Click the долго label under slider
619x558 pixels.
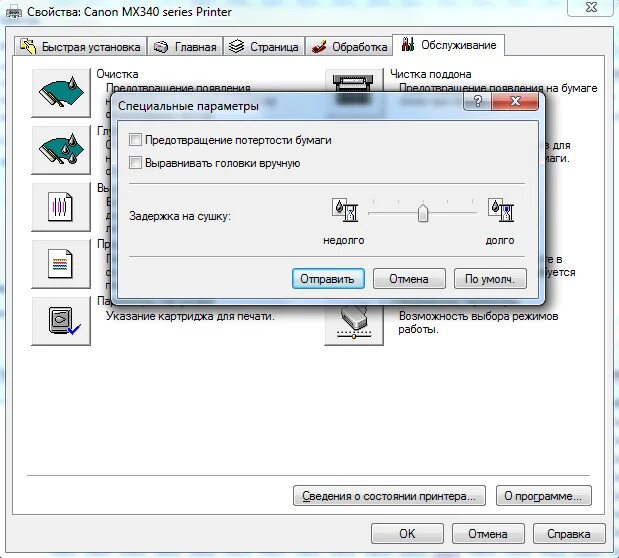(500, 240)
